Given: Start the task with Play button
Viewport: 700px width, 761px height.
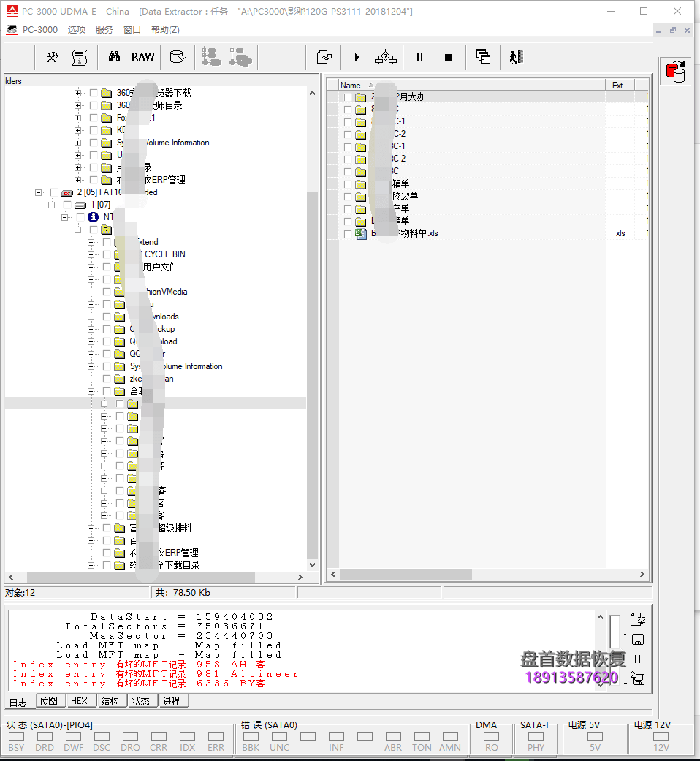Looking at the screenshot, I should [x=357, y=57].
